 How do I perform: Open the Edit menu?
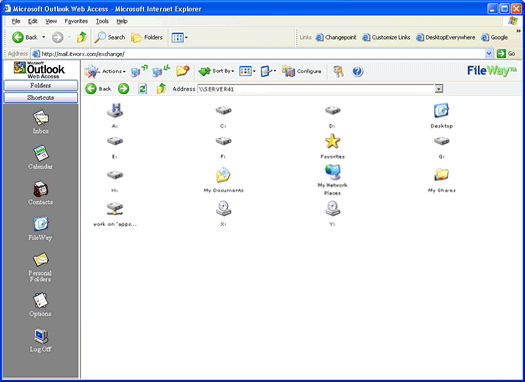[32, 21]
